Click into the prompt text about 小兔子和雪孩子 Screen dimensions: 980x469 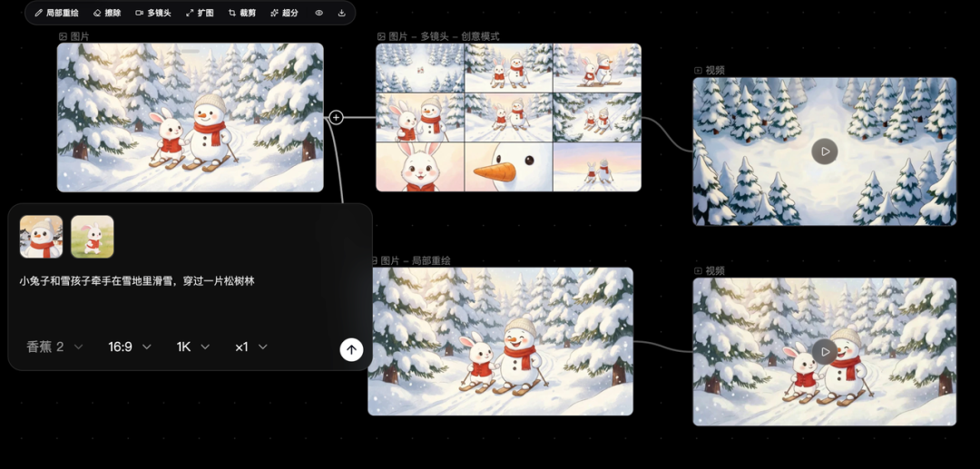click(x=137, y=281)
